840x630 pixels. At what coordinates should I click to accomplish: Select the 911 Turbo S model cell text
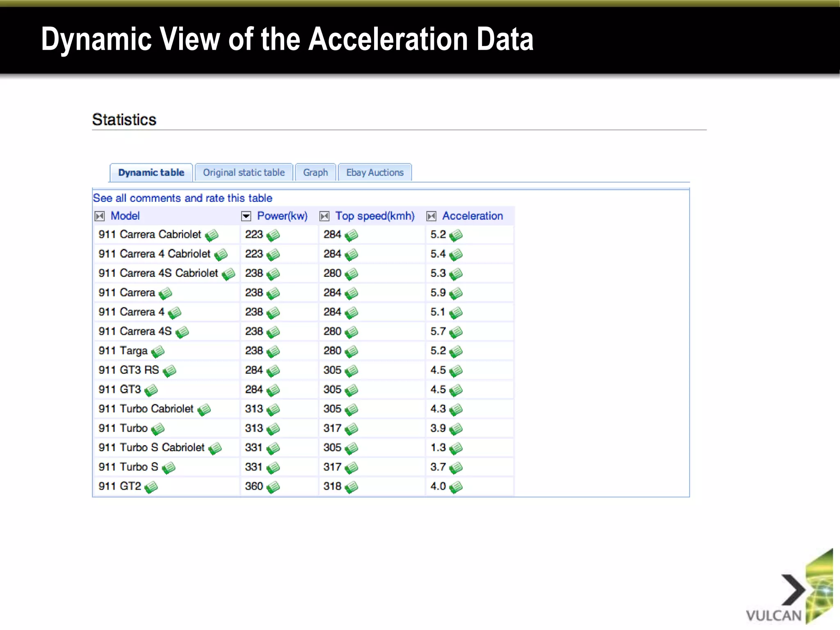(x=128, y=467)
